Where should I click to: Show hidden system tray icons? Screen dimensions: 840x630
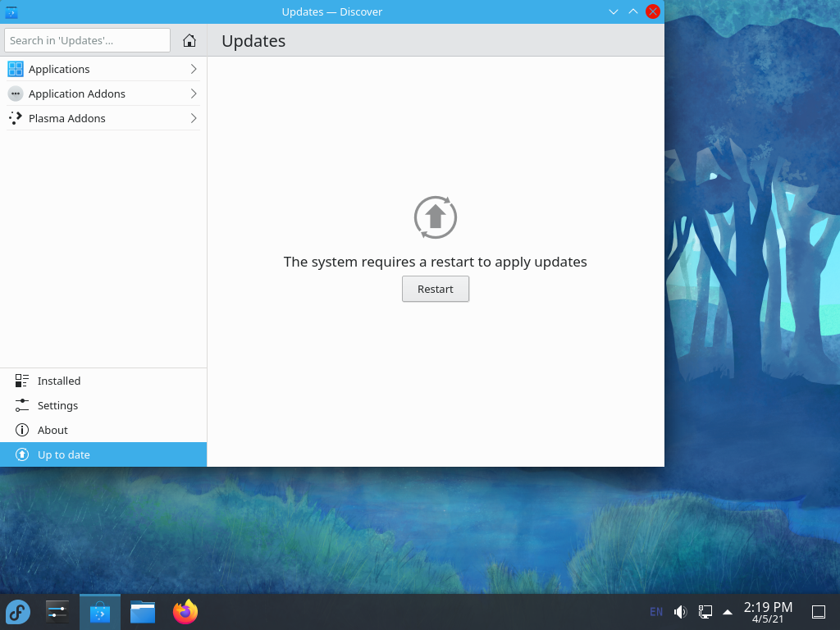point(728,612)
